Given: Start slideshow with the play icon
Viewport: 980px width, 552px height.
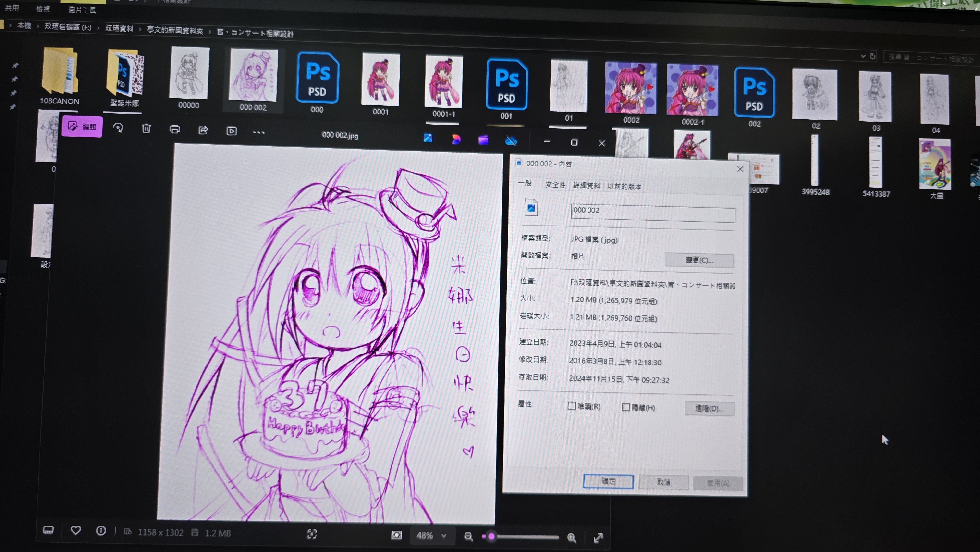Looking at the screenshot, I should [x=232, y=131].
